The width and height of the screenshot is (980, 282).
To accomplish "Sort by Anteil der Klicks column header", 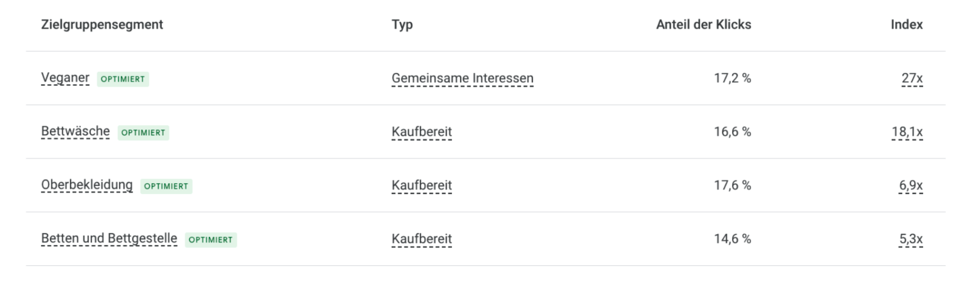I will [x=704, y=24].
